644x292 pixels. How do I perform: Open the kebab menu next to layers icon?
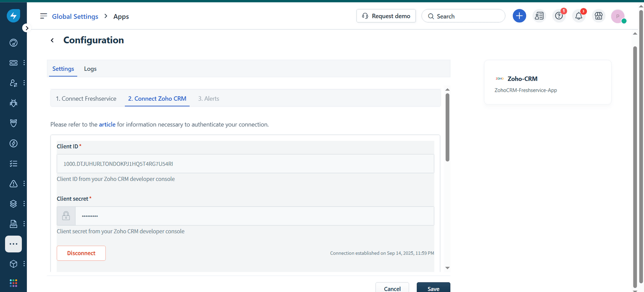tap(24, 204)
